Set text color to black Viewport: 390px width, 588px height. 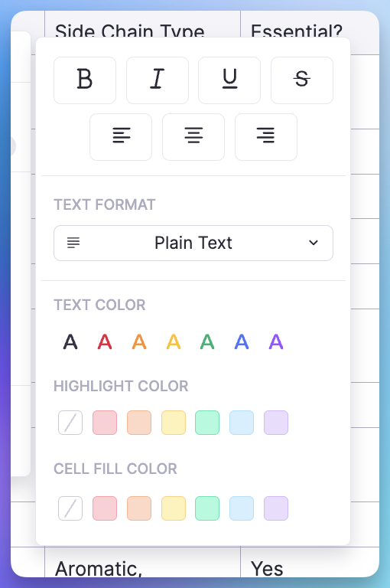70,341
